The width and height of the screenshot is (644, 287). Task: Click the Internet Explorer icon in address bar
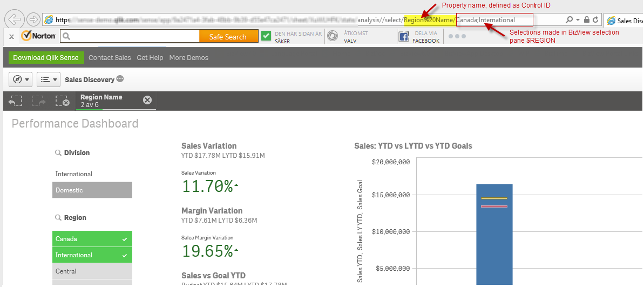click(x=49, y=20)
